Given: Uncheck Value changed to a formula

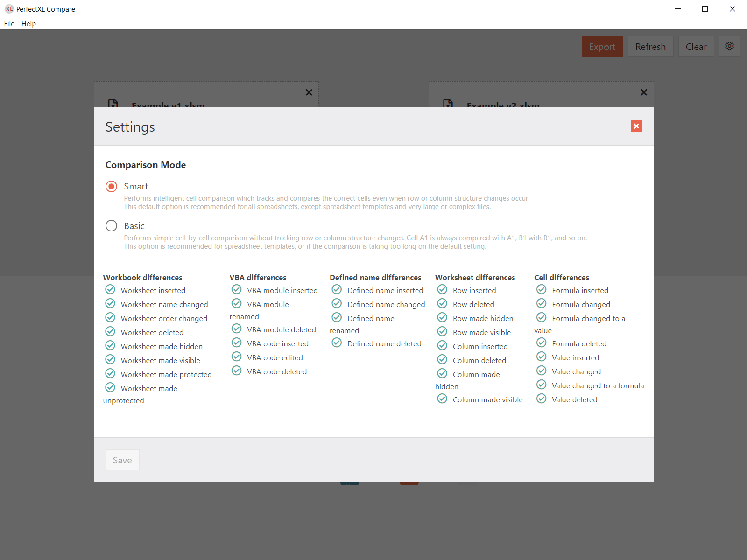Looking at the screenshot, I should tap(541, 385).
